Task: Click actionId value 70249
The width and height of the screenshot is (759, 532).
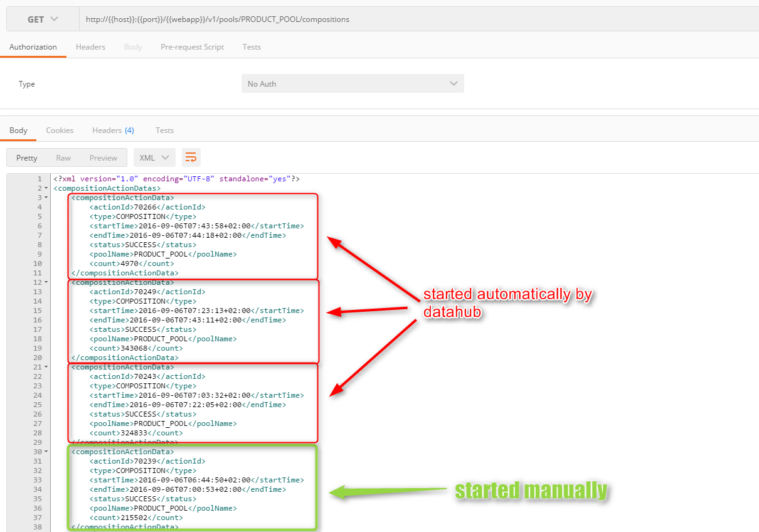Action: [x=145, y=292]
